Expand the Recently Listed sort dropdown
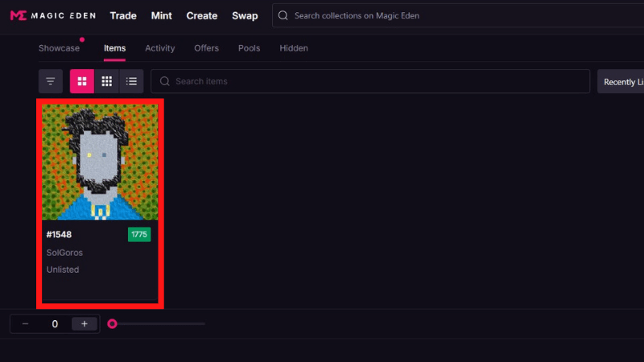The image size is (644, 362). (x=621, y=82)
